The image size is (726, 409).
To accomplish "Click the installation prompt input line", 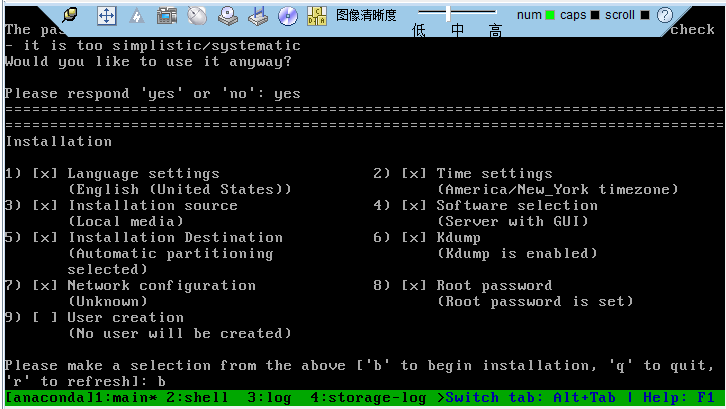I will 161,381.
